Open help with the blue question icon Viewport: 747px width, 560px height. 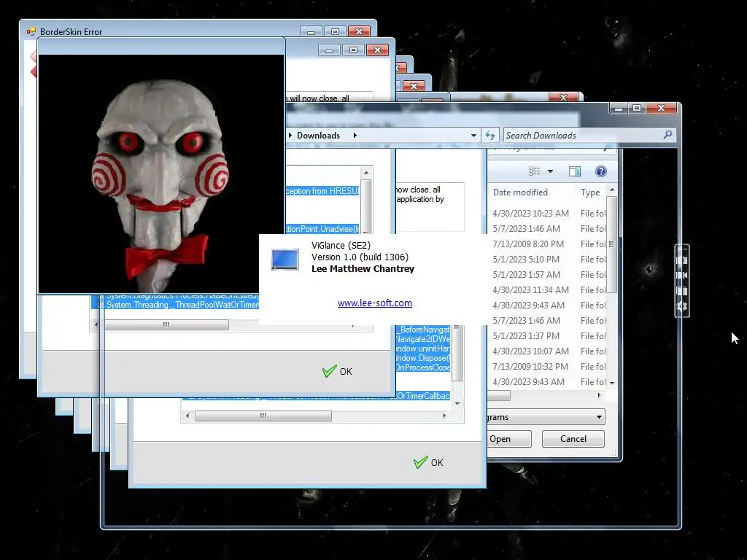pos(601,171)
